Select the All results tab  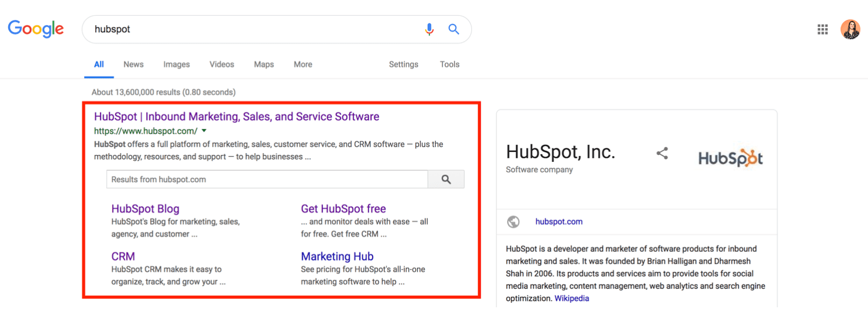pyautogui.click(x=99, y=64)
